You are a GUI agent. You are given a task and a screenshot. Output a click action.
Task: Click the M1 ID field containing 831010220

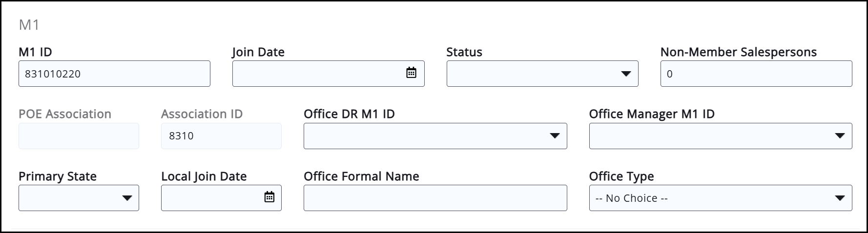coord(114,74)
